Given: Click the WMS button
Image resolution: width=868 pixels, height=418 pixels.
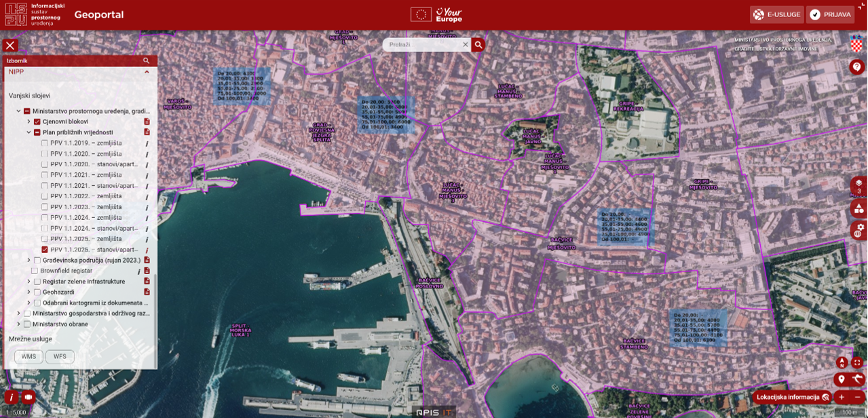Looking at the screenshot, I should pos(29,356).
